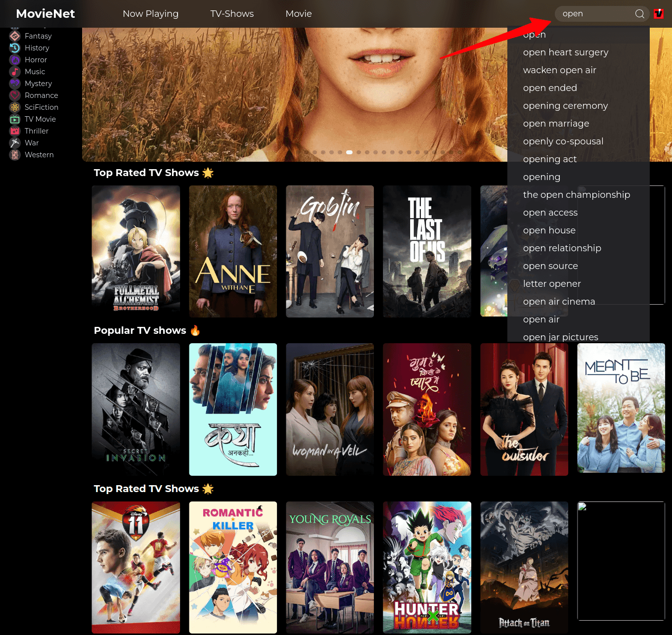Click the Romance heart icon
Screen dimensions: 672x635
click(x=15, y=95)
